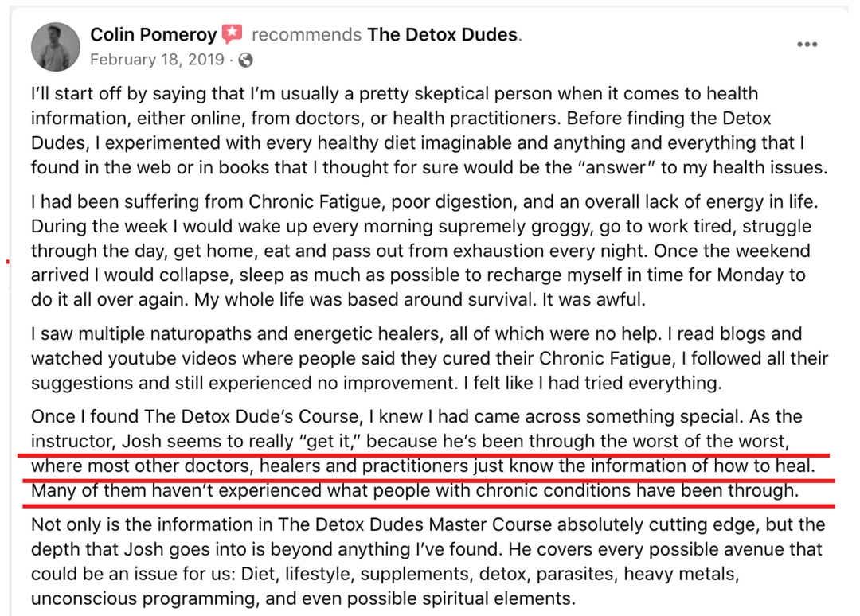Click the paragraph starting 'Once I found'
Viewport: 860px width, 616px height.
423,453
